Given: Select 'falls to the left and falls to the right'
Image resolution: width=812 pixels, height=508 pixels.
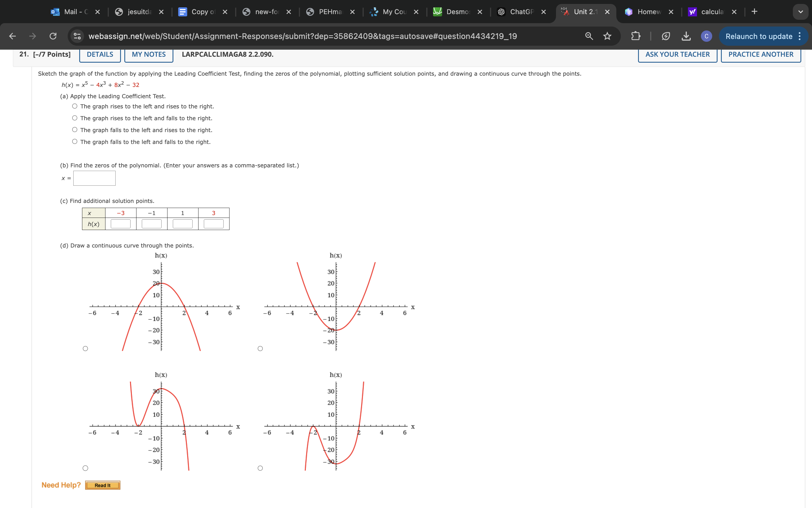Looking at the screenshot, I should pos(75,141).
